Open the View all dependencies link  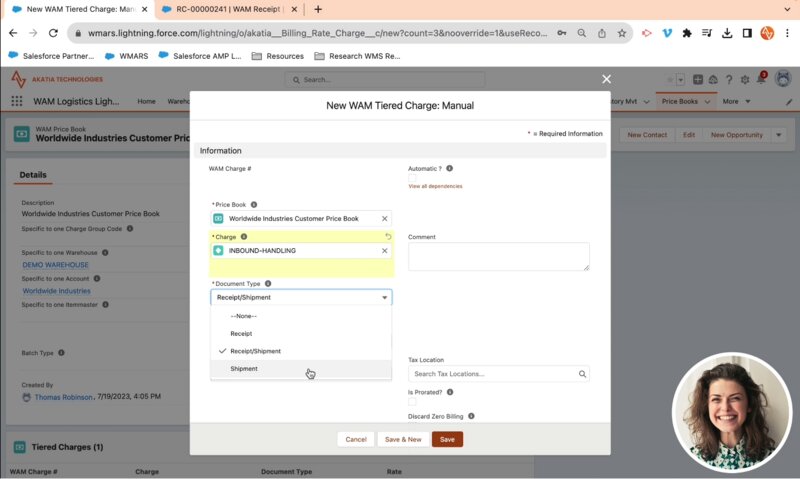435,187
